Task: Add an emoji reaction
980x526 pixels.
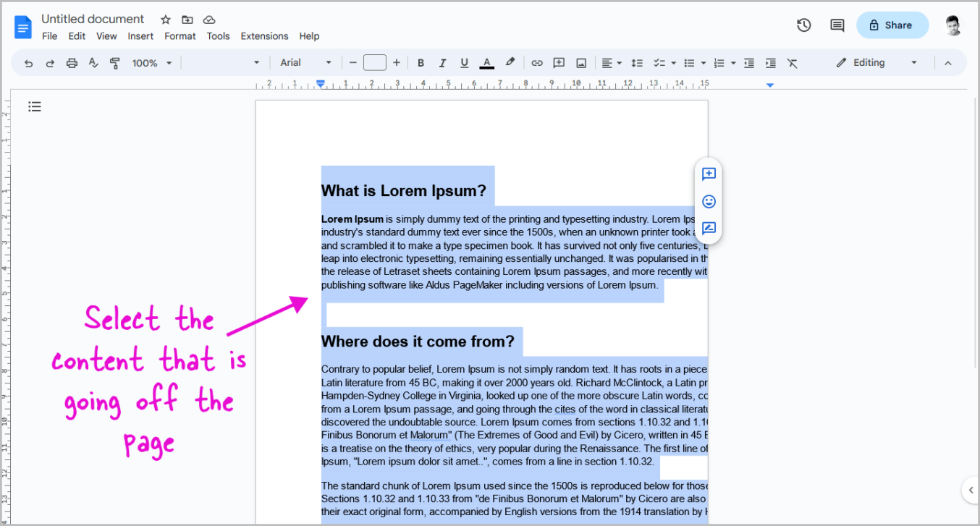Action: (x=709, y=201)
